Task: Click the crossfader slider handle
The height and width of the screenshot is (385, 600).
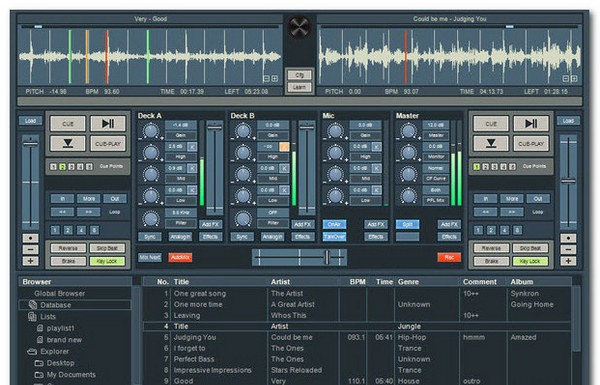Action: tap(327, 257)
